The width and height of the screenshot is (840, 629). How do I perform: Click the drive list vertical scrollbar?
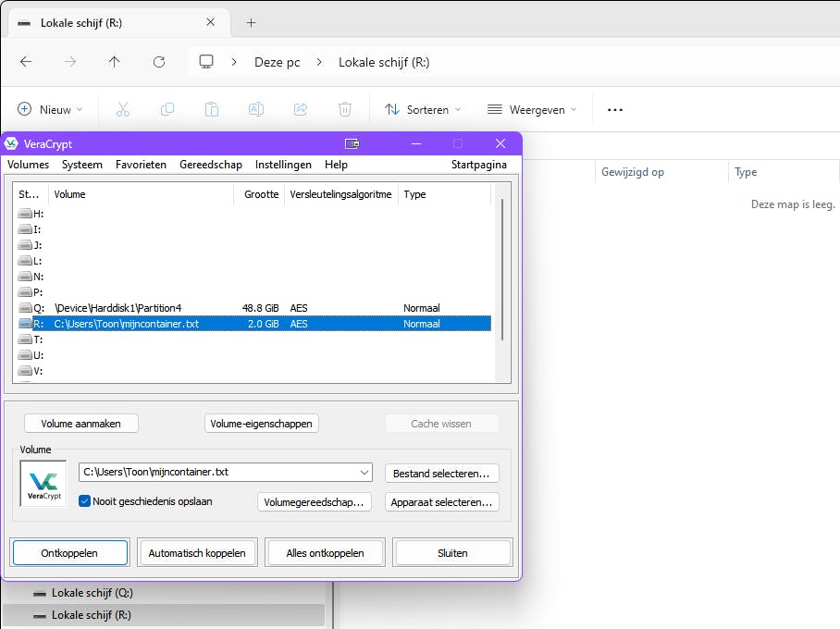click(x=502, y=269)
